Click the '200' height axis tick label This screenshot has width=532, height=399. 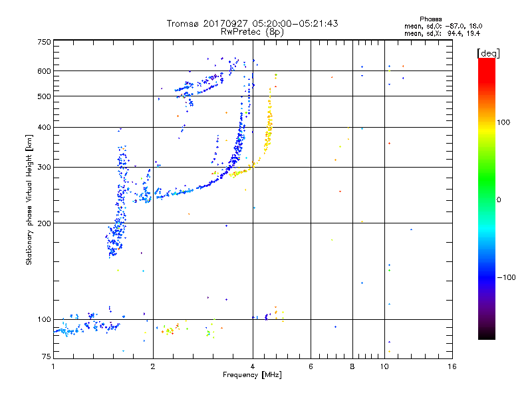tap(44, 223)
